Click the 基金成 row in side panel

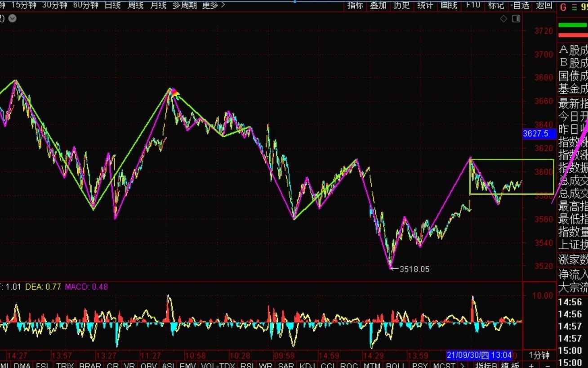tap(573, 89)
